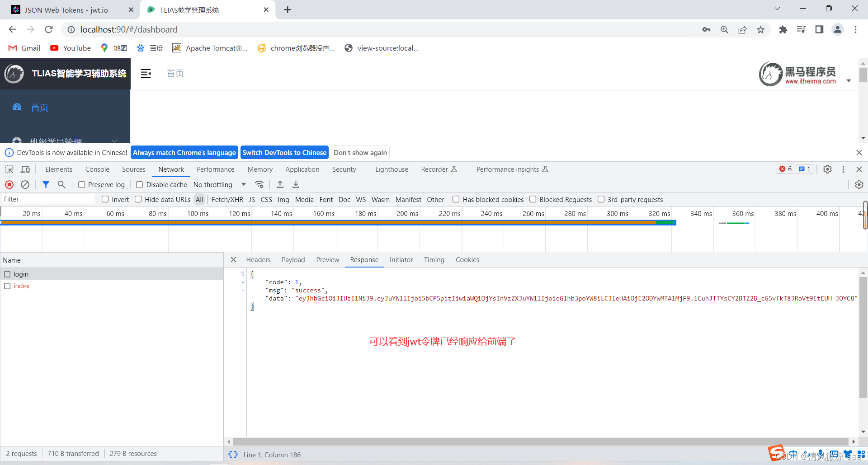Tick the index request checkbox
This screenshot has height=465, width=868.
[x=7, y=286]
